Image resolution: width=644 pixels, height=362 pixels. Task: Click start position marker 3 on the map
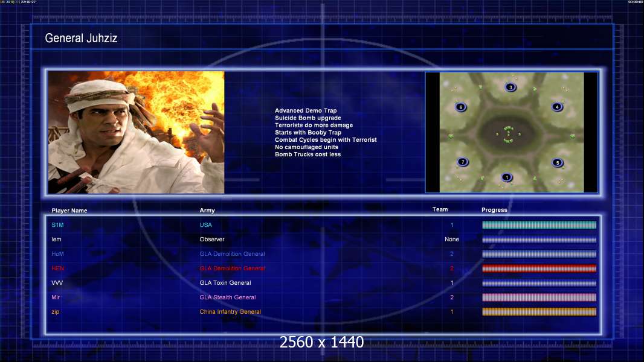point(510,87)
